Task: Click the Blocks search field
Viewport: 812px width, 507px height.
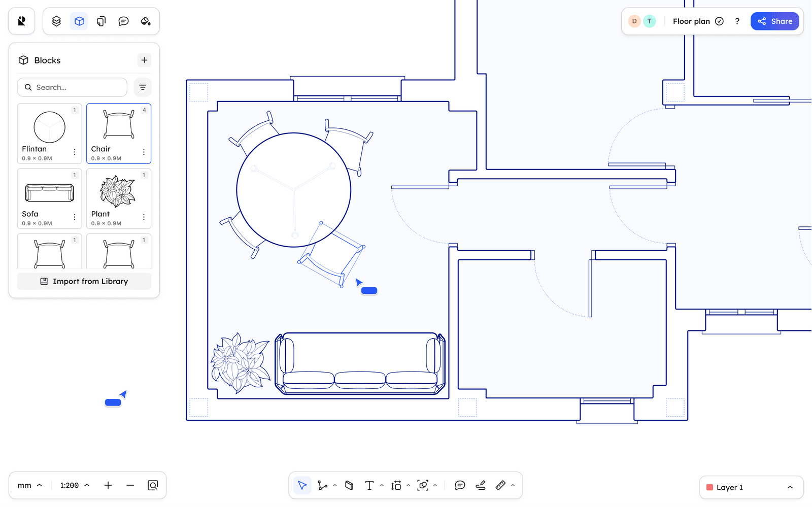Action: [x=72, y=87]
